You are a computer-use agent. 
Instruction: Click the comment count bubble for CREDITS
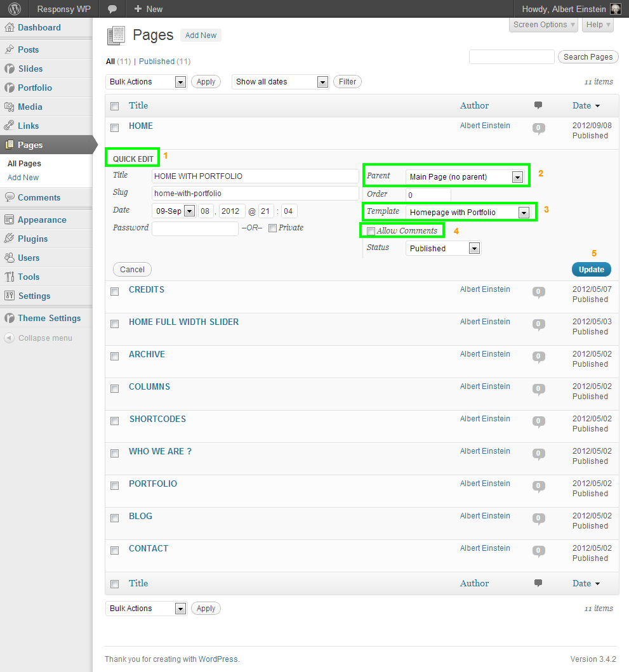(x=538, y=292)
